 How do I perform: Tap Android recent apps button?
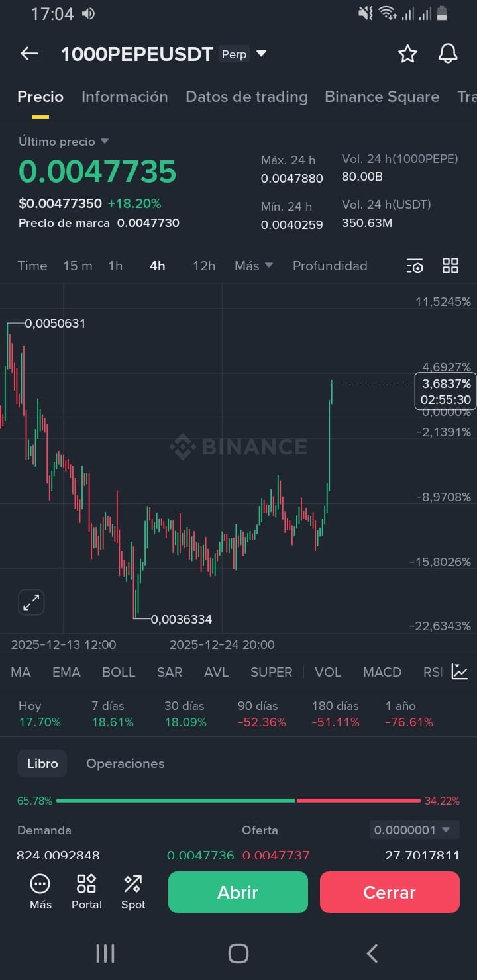pyautogui.click(x=105, y=954)
